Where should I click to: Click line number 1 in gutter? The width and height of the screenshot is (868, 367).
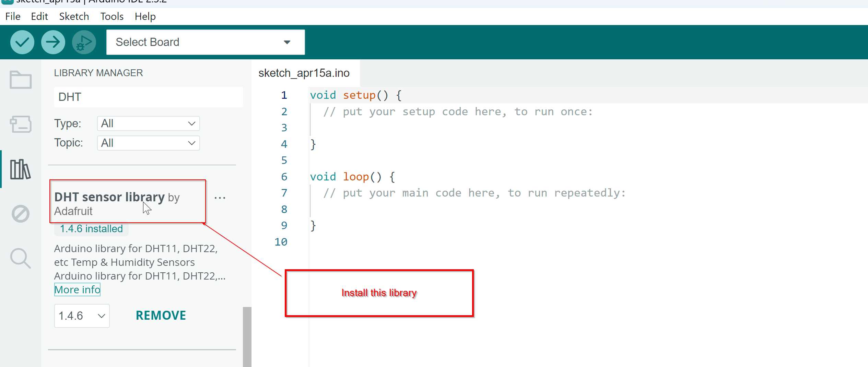(x=284, y=95)
